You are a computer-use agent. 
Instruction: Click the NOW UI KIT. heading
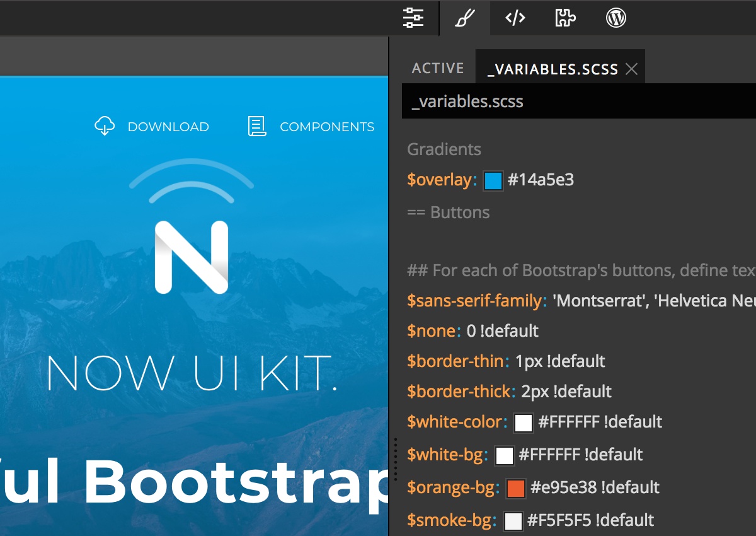click(192, 373)
